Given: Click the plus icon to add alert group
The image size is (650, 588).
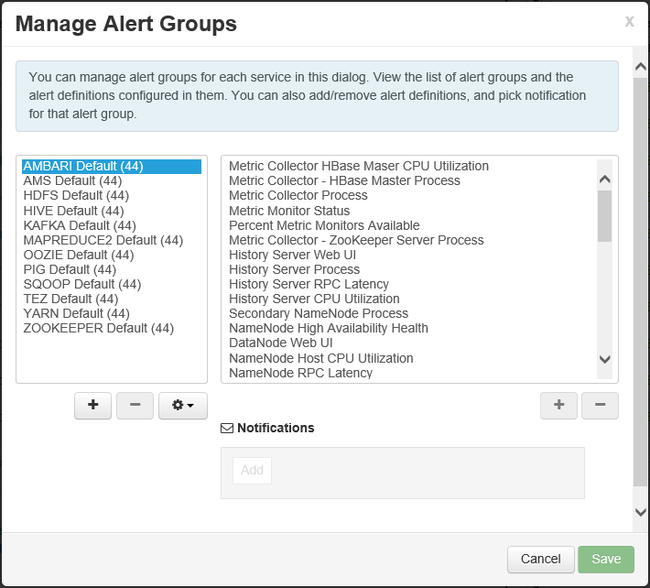Looking at the screenshot, I should 93,405.
